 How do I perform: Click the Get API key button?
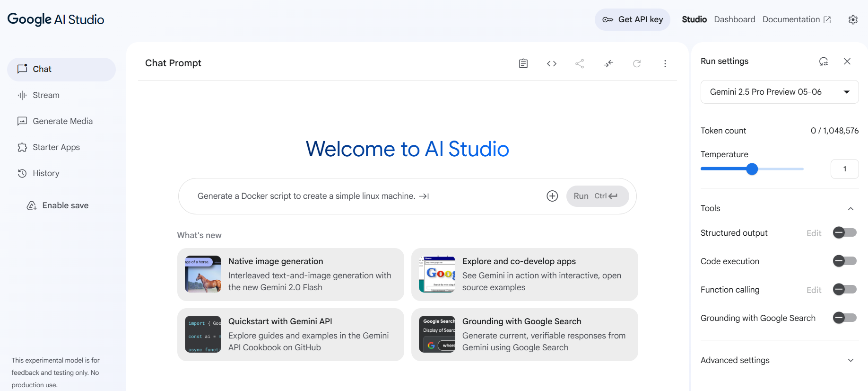[x=632, y=19]
